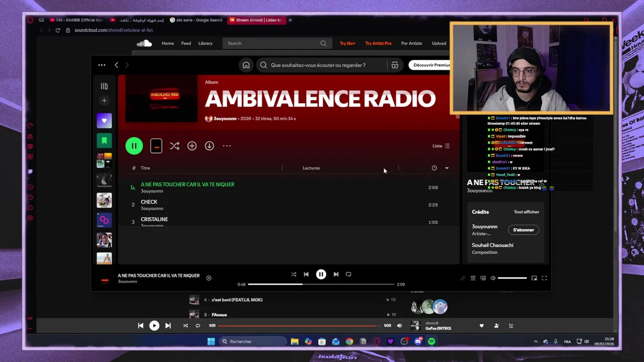The image size is (644, 362).
Task: Toggle repeat in Spotify player bar
Action: coord(348,275)
